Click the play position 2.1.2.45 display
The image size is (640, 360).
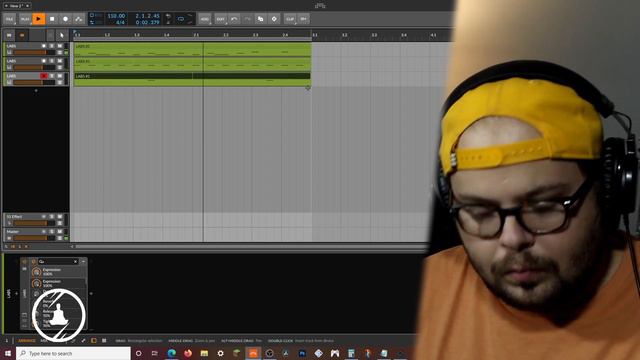[x=147, y=16]
